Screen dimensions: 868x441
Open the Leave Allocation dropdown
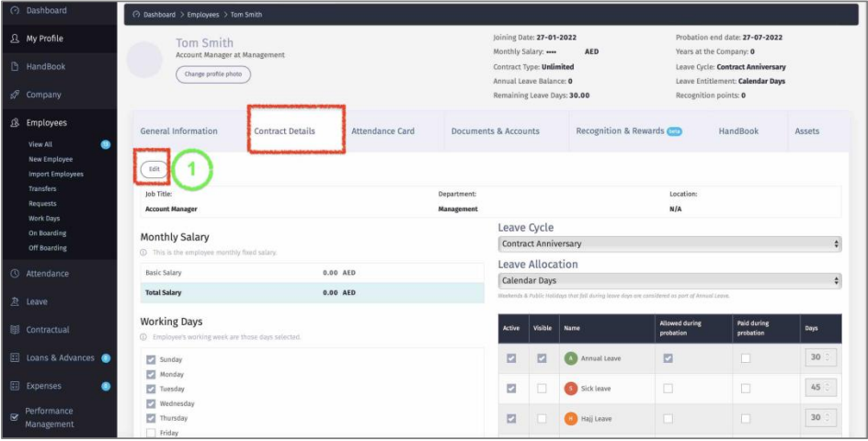coord(669,281)
